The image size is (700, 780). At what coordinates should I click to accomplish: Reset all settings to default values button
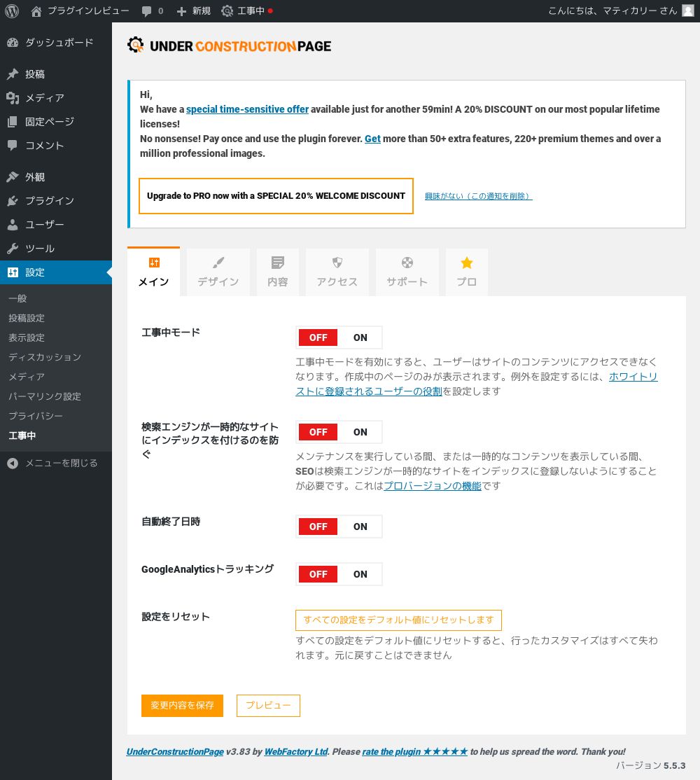399,620
